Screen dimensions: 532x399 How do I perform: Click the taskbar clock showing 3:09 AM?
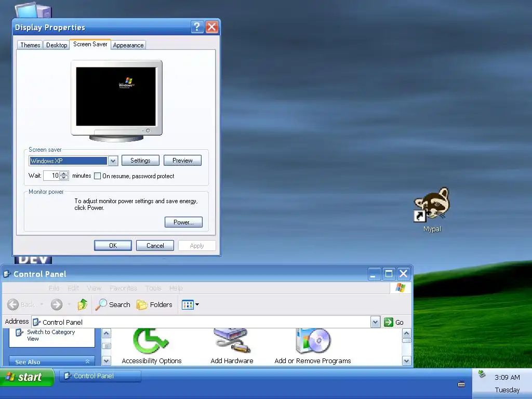[x=507, y=377]
